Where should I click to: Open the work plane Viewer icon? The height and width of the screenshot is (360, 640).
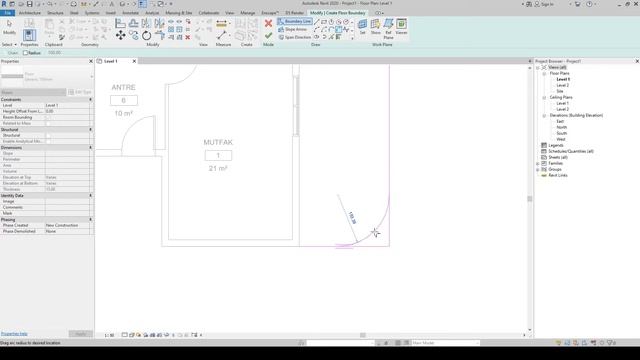401,24
